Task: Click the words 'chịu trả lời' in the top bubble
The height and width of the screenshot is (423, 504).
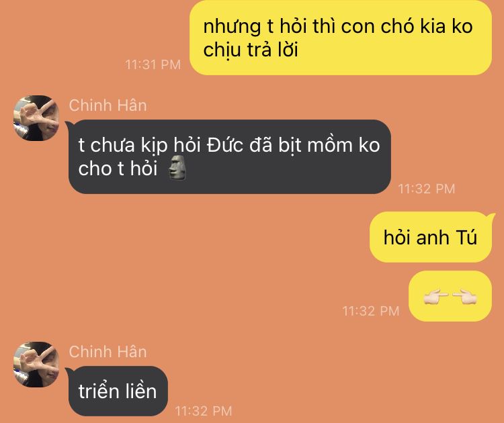Action: (x=251, y=50)
